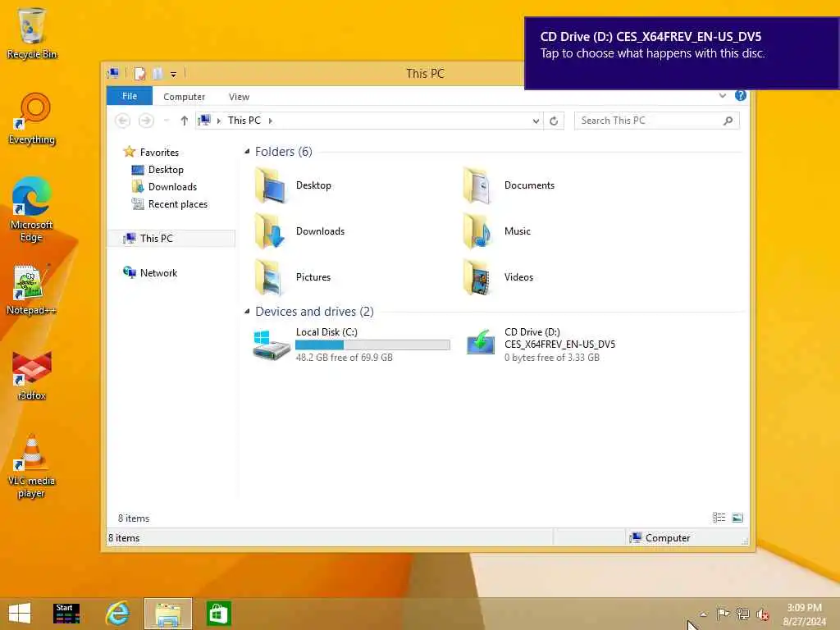
Task: Select the Pictures folder item
Action: (293, 277)
